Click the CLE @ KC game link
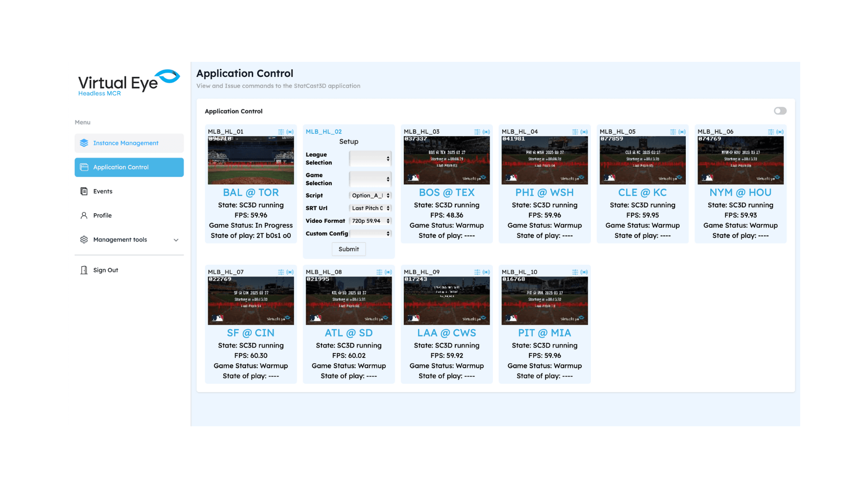This screenshot has height=488, width=868. [642, 192]
